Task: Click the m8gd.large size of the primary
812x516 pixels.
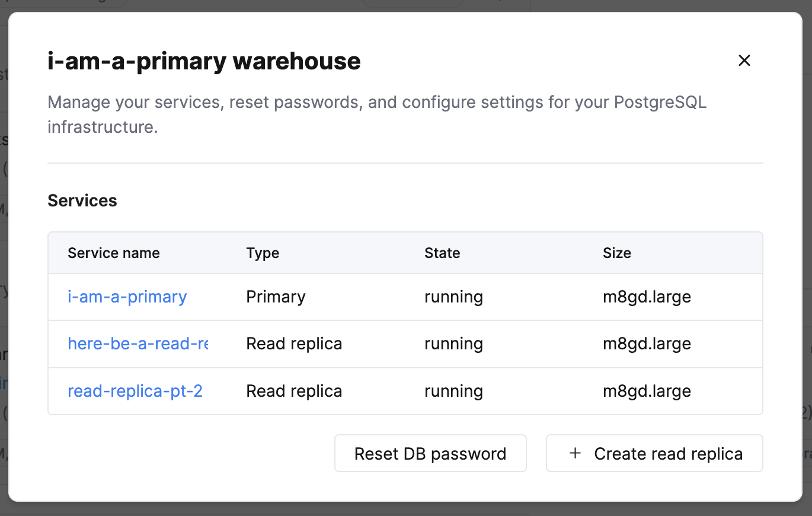Action: (x=647, y=297)
